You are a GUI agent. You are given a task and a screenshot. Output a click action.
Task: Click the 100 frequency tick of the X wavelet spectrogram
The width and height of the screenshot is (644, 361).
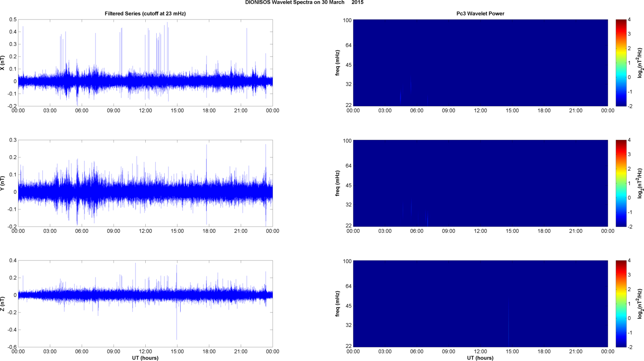347,20
